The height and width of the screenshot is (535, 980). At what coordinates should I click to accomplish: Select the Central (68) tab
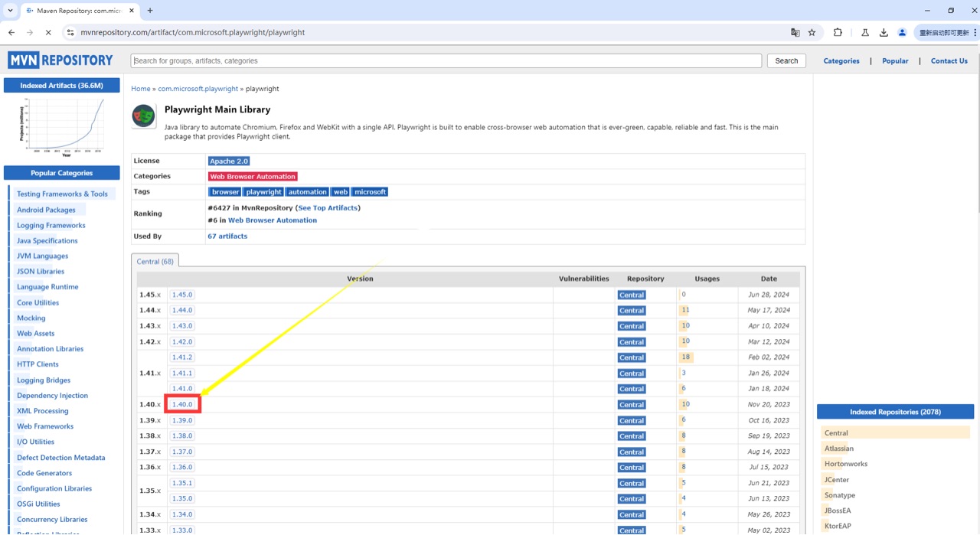pyautogui.click(x=155, y=261)
